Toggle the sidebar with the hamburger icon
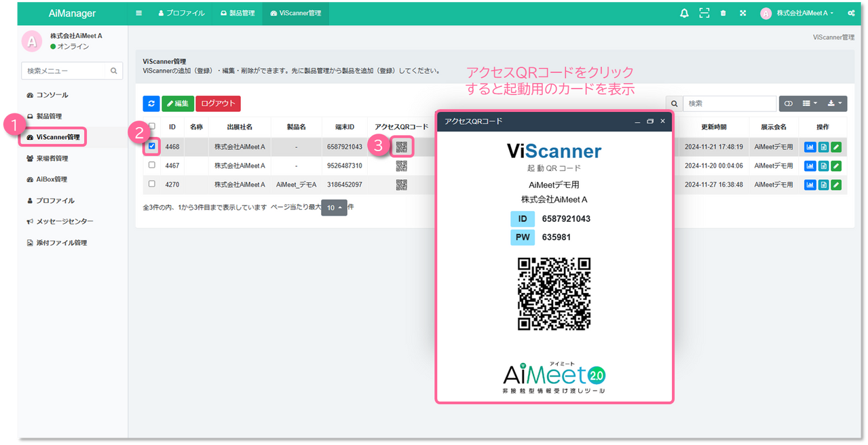This screenshot has width=868, height=445. coord(139,13)
